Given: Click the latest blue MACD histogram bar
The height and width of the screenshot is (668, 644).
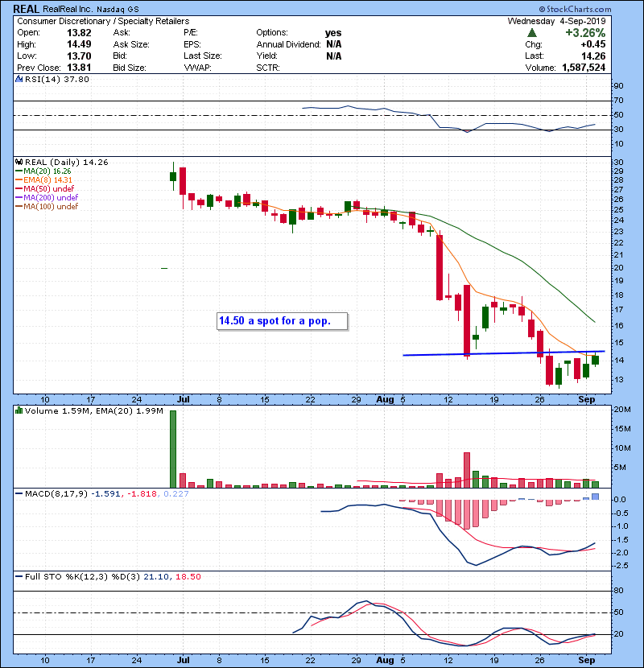Looking at the screenshot, I should [x=595, y=497].
